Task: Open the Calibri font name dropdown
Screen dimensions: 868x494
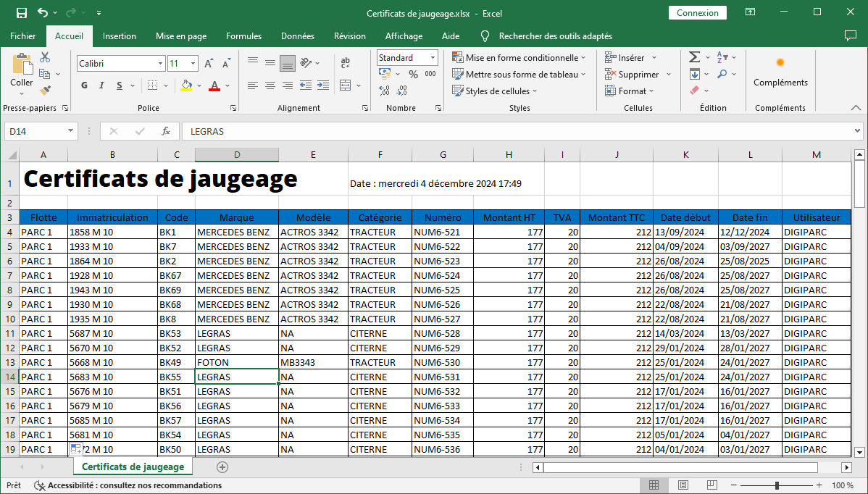Action: (161, 64)
